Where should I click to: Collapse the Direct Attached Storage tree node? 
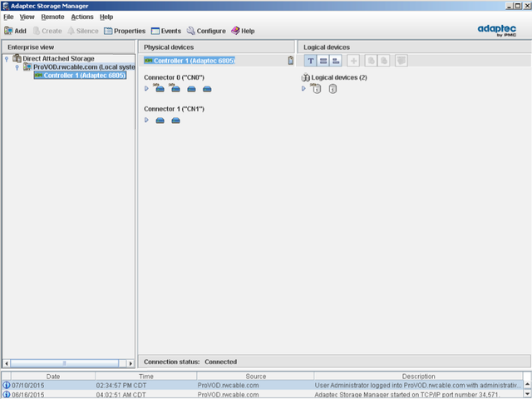[x=7, y=59]
